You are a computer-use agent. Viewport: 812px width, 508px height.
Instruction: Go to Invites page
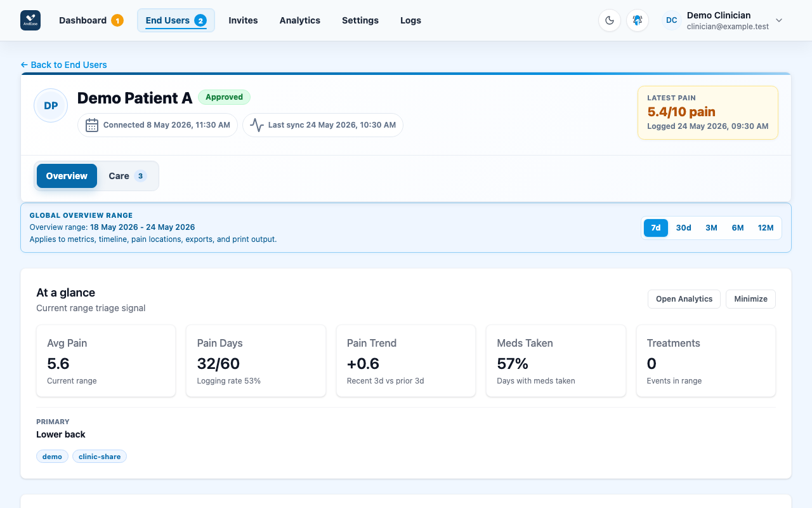(243, 20)
